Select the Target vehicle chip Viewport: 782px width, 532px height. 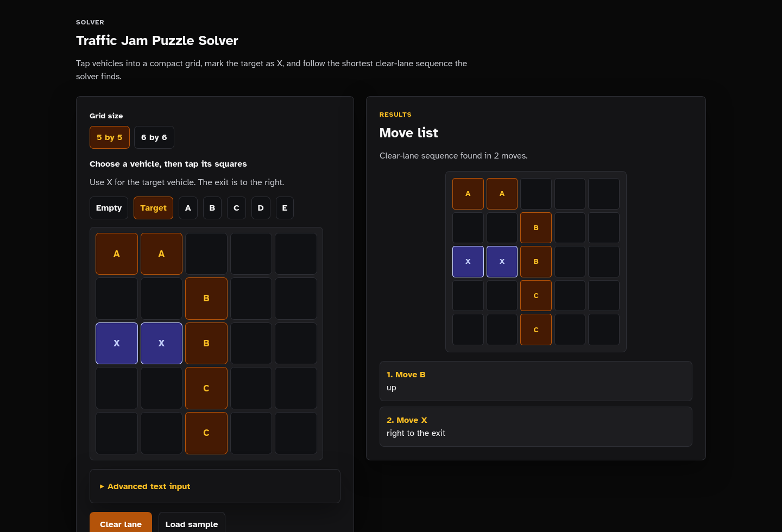(x=153, y=208)
